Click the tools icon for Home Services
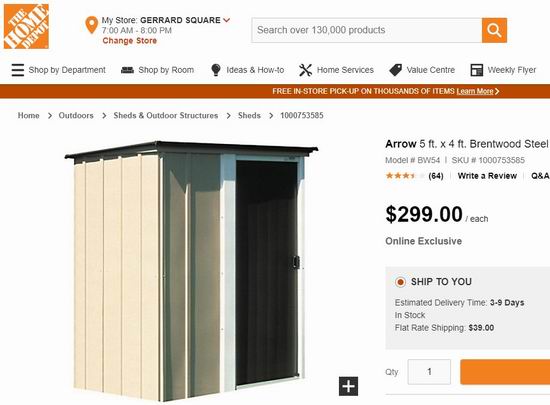Image resolution: width=550 pixels, height=405 pixels. (x=305, y=70)
